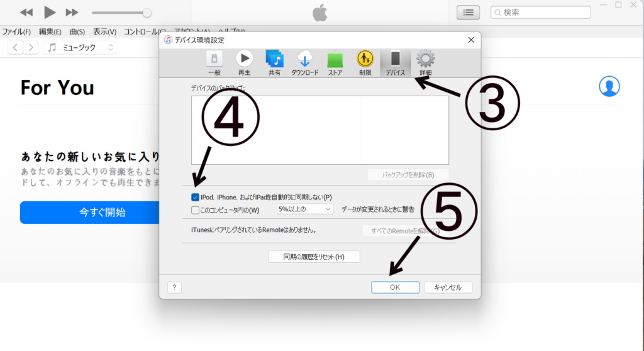Select the Devices (デバイス) preferences tab
This screenshot has width=644, height=351.
pyautogui.click(x=395, y=63)
